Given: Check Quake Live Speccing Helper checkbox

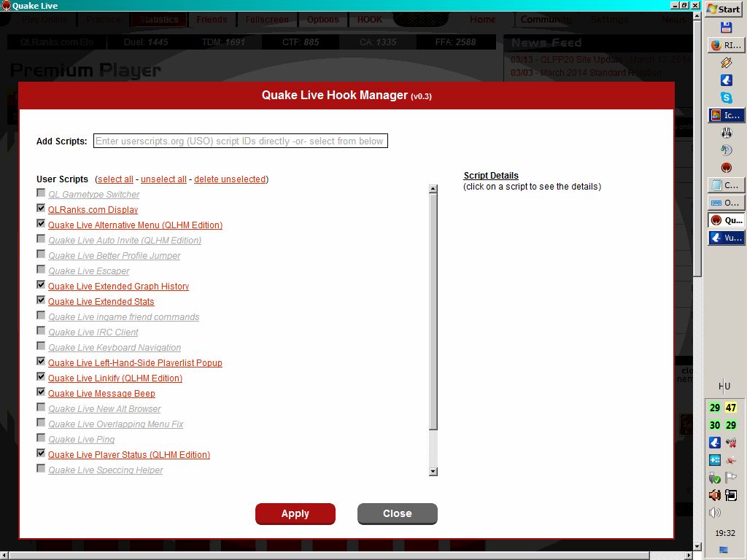Looking at the screenshot, I should (41, 469).
